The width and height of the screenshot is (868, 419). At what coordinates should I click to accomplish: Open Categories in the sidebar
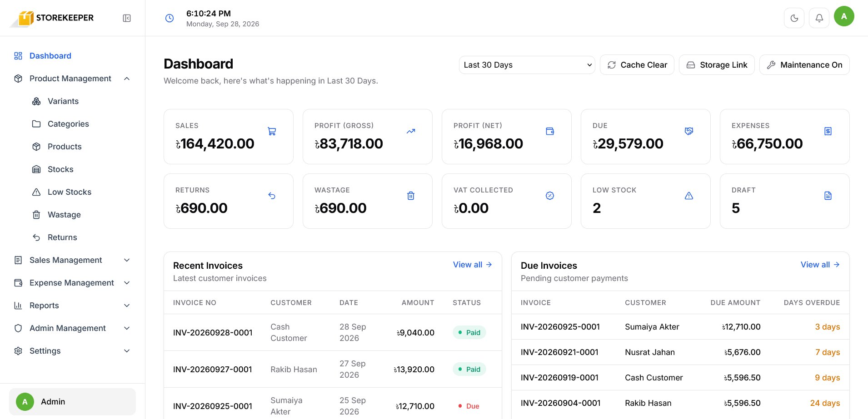coord(82,124)
